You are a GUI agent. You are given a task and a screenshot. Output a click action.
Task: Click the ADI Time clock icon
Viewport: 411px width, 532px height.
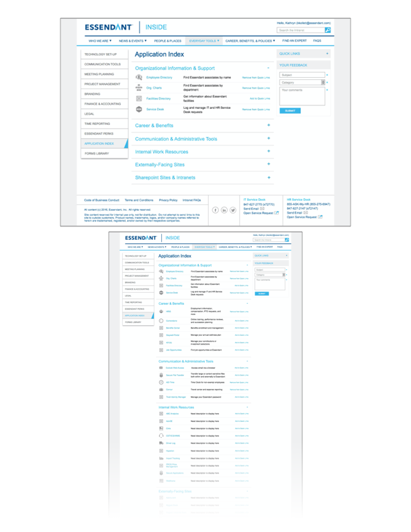pyautogui.click(x=161, y=382)
